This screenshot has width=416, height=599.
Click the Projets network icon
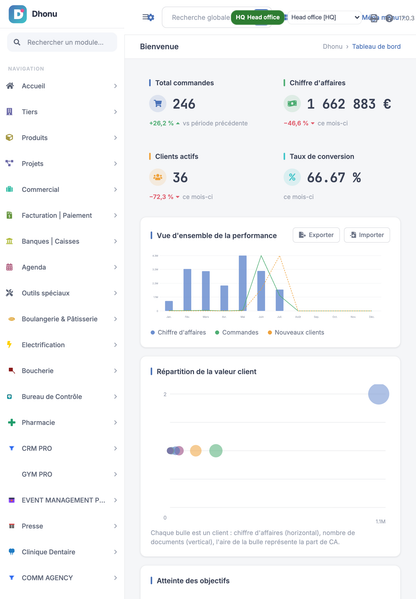10,164
